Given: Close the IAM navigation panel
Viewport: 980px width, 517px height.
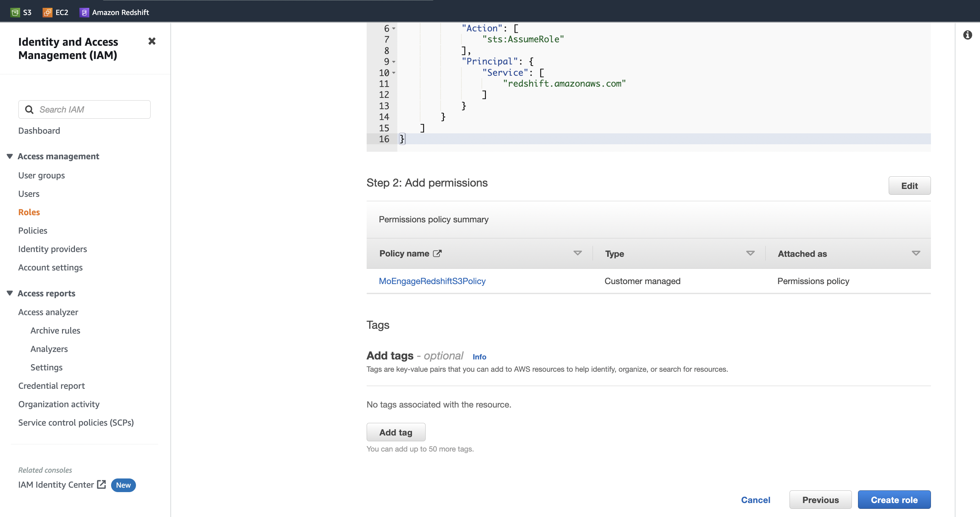Looking at the screenshot, I should click(x=152, y=41).
